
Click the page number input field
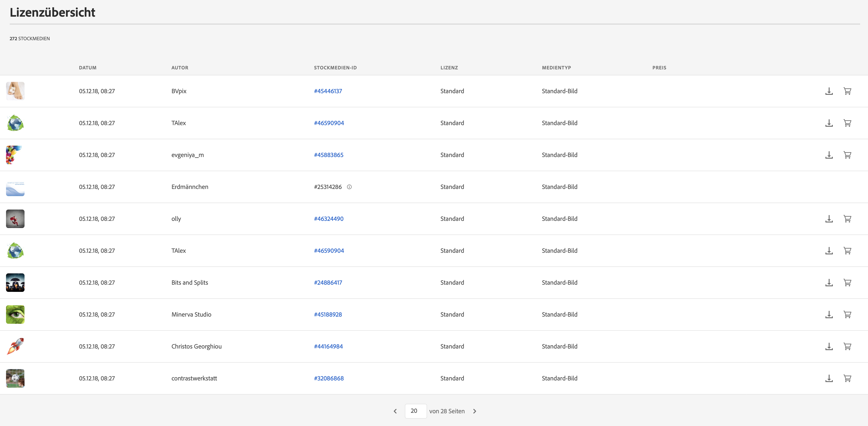click(415, 411)
